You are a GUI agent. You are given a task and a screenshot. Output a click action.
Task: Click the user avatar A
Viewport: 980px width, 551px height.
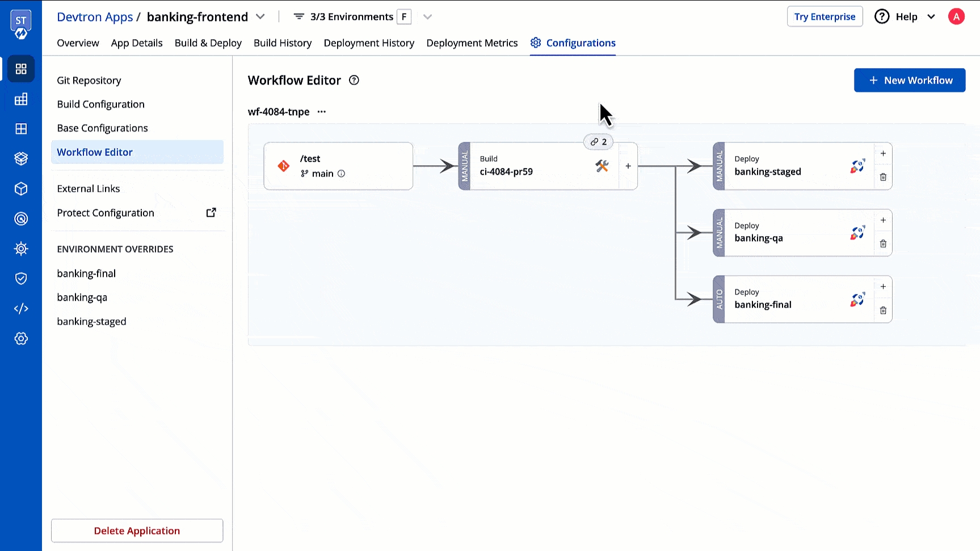pos(956,16)
